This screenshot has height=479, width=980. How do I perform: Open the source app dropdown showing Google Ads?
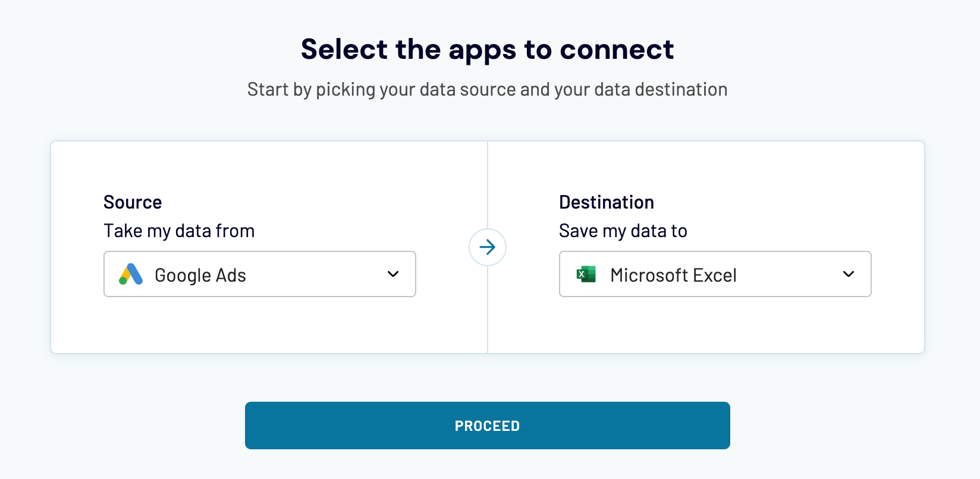pyautogui.click(x=259, y=274)
